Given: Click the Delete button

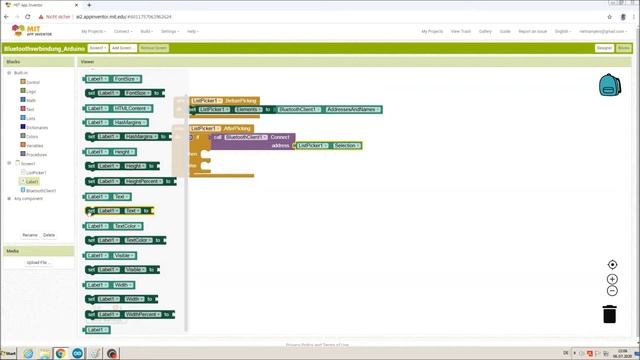Looking at the screenshot, I should [x=49, y=235].
